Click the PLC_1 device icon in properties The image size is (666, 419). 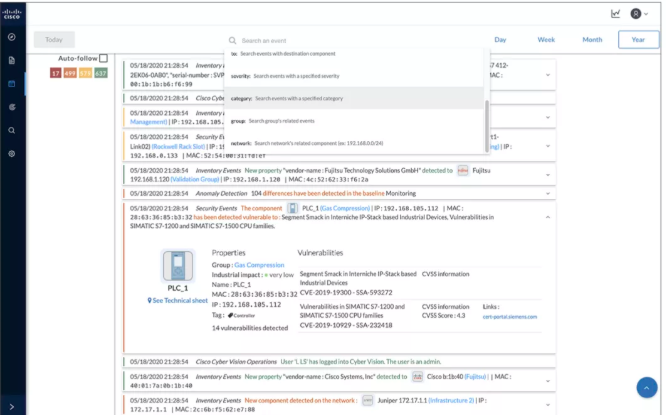(x=177, y=266)
